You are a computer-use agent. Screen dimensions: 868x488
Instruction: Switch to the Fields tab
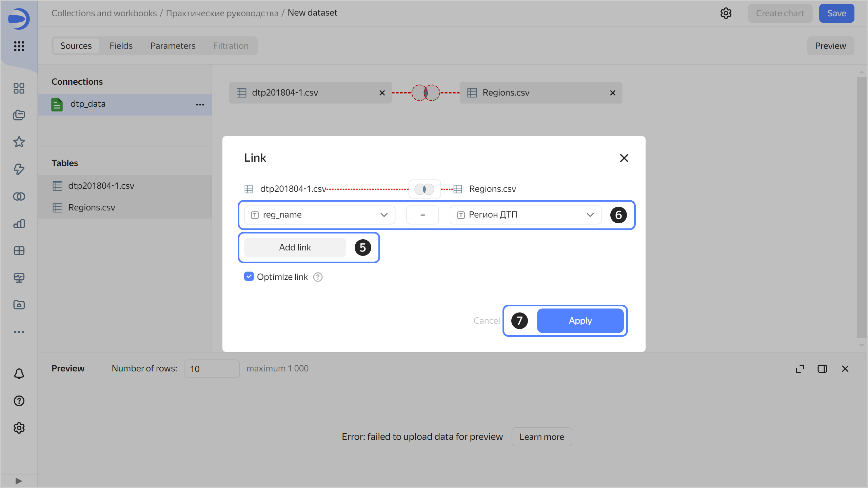point(121,46)
